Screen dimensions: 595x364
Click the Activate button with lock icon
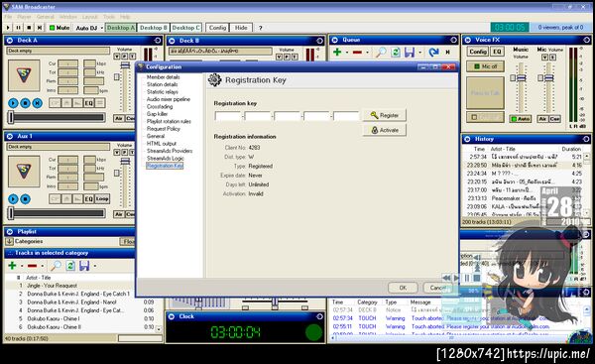point(384,130)
